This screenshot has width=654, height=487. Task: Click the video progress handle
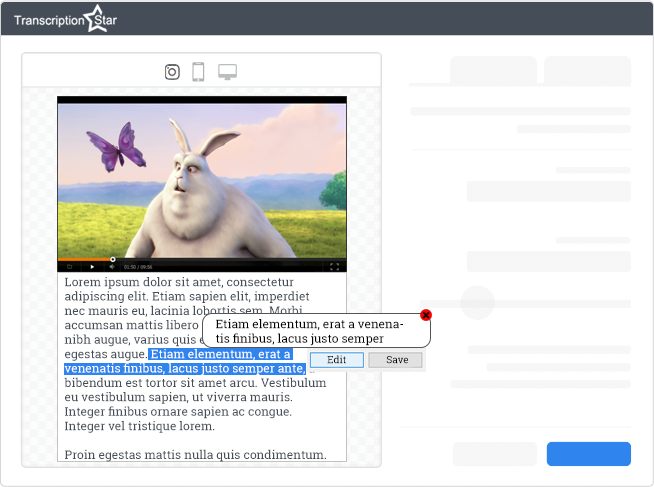click(x=113, y=259)
